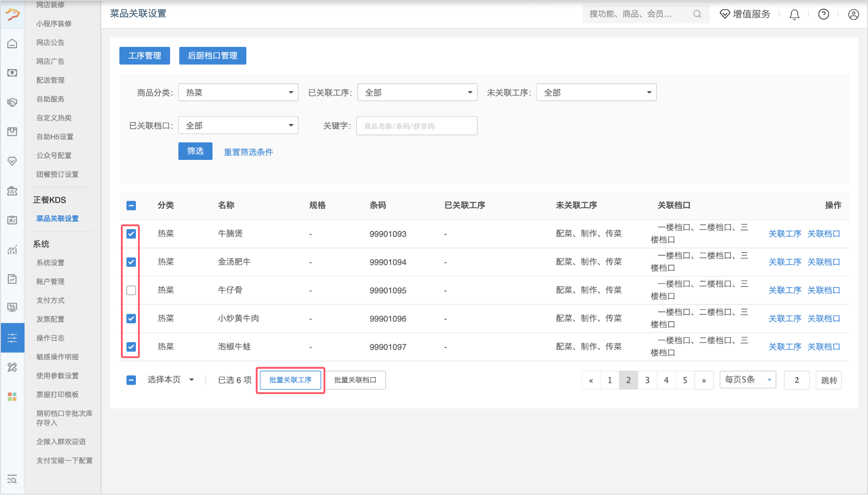The width and height of the screenshot is (868, 495).
Task: Open 支付方式 in the side menu
Action: tap(50, 301)
